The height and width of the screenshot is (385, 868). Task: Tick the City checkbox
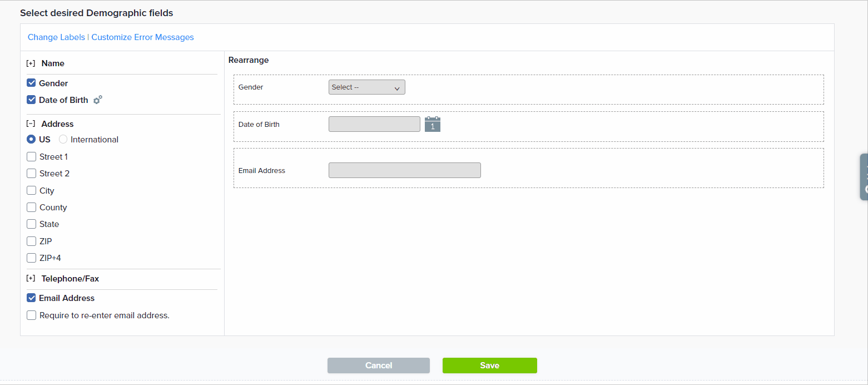[x=32, y=191]
